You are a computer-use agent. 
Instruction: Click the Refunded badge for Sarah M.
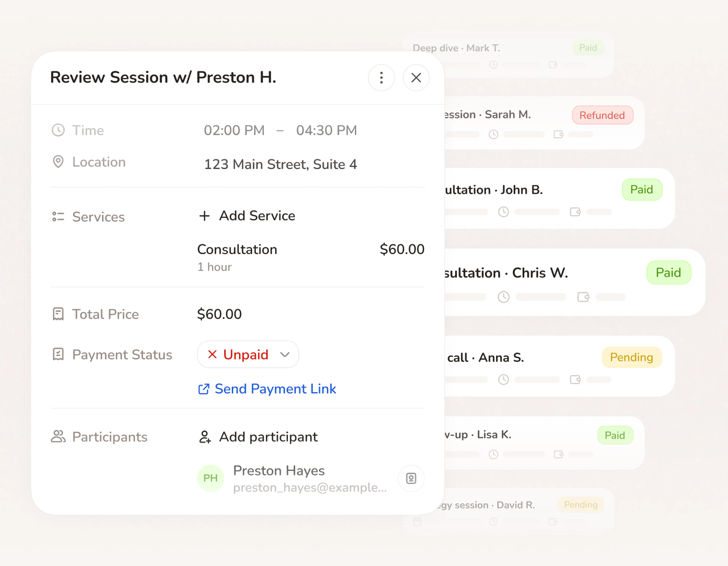coord(602,115)
